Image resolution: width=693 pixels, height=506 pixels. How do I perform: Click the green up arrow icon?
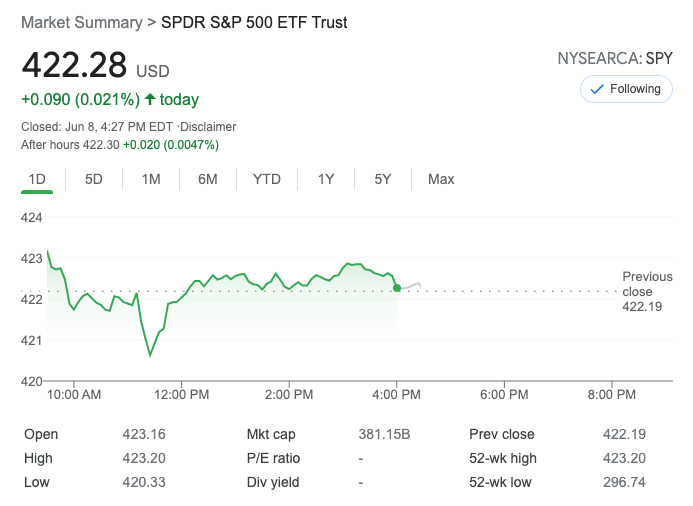point(150,99)
